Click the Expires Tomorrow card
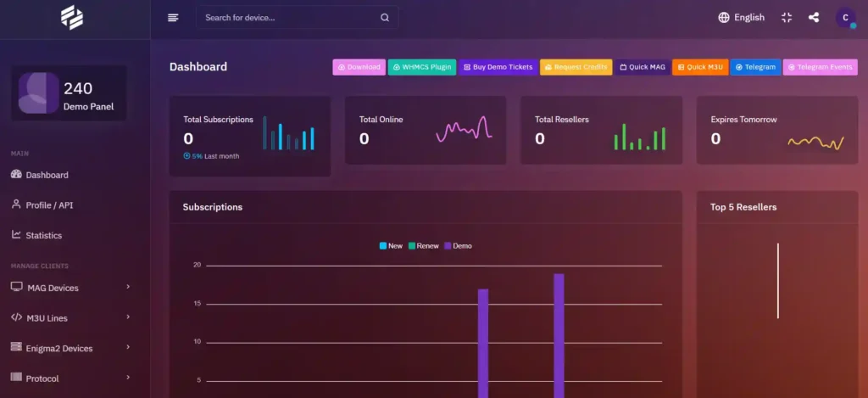The width and height of the screenshot is (868, 398). (x=777, y=131)
